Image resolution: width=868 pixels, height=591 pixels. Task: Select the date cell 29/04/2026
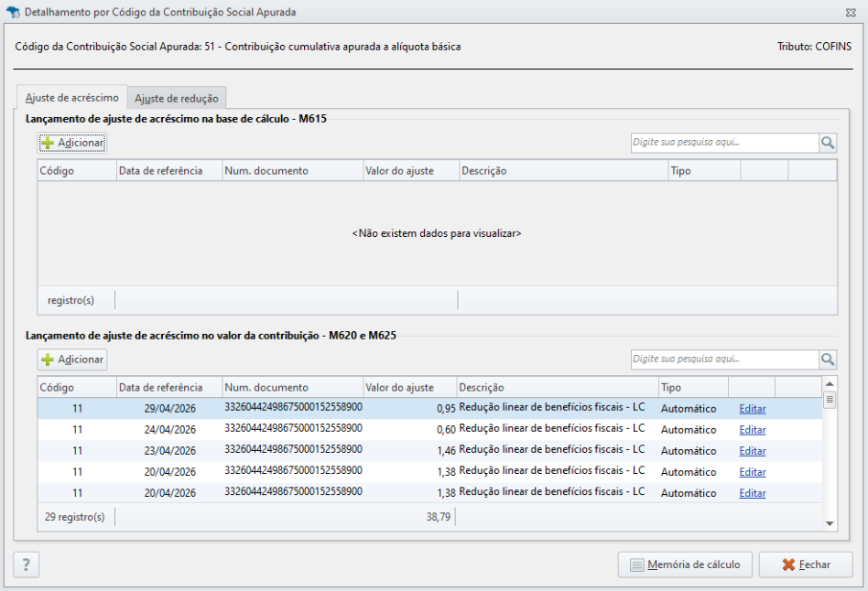point(170,408)
